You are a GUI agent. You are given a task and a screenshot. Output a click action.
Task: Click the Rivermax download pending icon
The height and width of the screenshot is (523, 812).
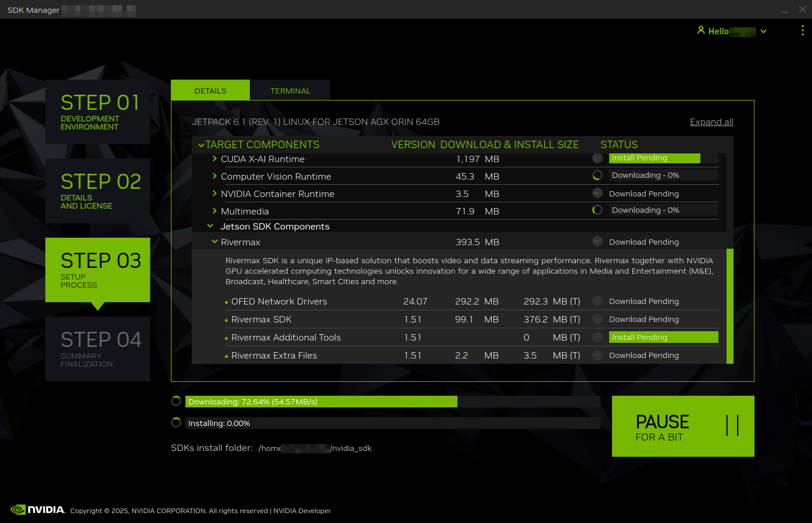coord(598,242)
